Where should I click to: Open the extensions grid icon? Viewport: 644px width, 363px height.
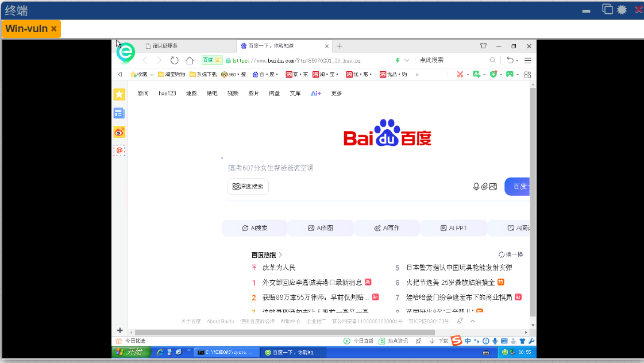coord(528,75)
